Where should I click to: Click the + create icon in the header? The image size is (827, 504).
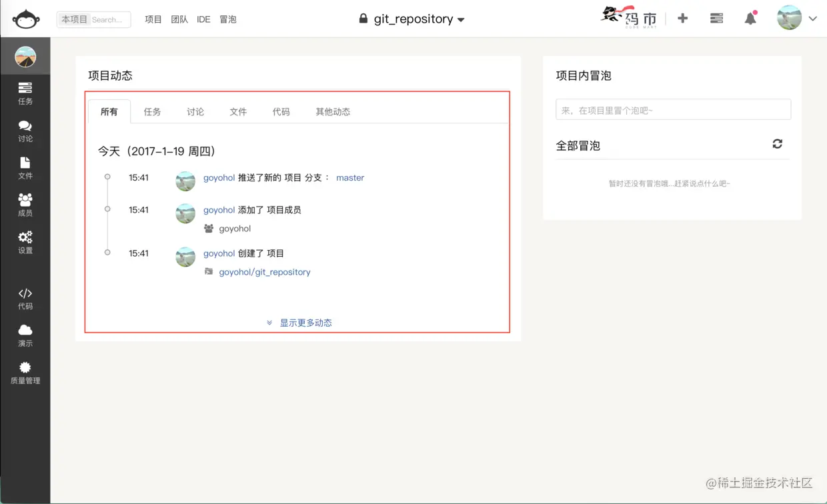(682, 19)
